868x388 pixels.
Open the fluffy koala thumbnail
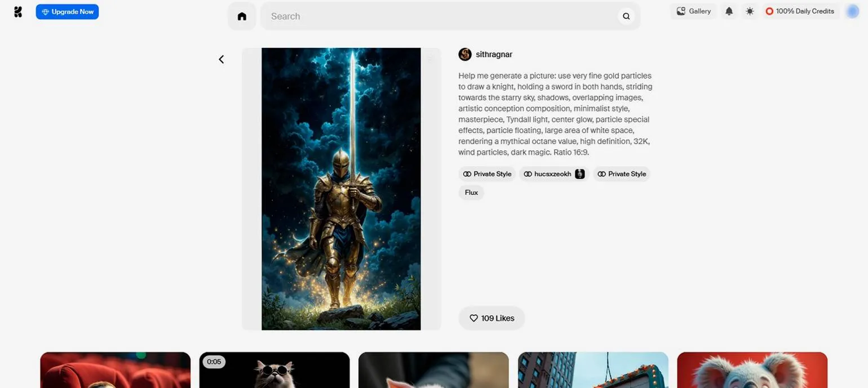pos(752,370)
